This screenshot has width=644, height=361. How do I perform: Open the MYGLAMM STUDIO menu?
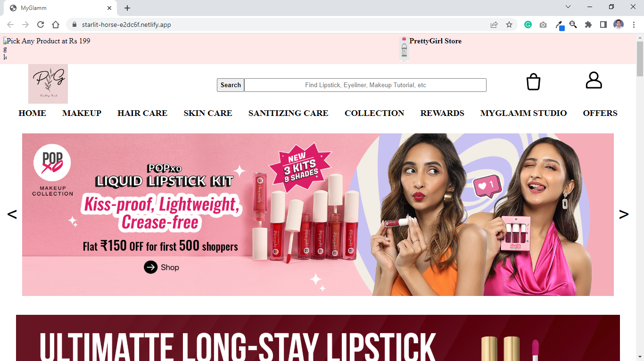pyautogui.click(x=523, y=113)
